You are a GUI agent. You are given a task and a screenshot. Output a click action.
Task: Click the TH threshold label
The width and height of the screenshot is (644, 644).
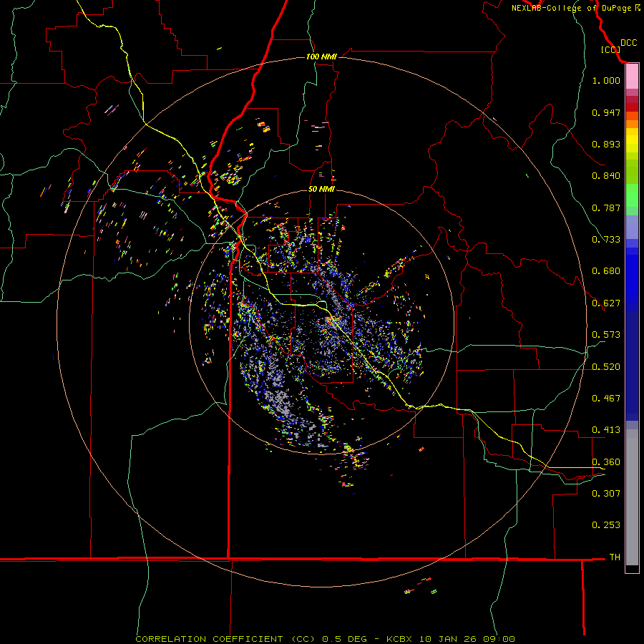point(615,557)
